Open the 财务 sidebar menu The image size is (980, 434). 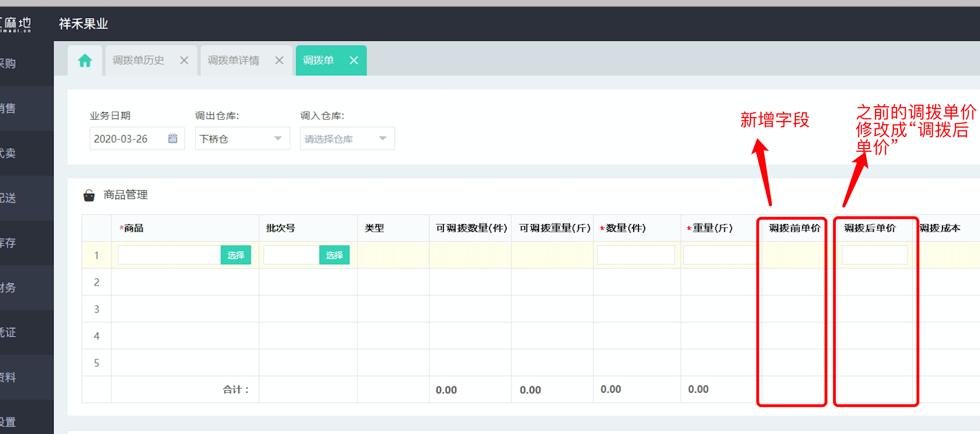(x=27, y=287)
